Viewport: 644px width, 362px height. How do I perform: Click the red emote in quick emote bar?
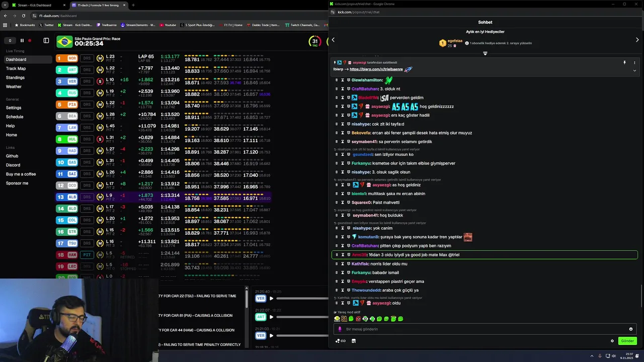(x=358, y=319)
